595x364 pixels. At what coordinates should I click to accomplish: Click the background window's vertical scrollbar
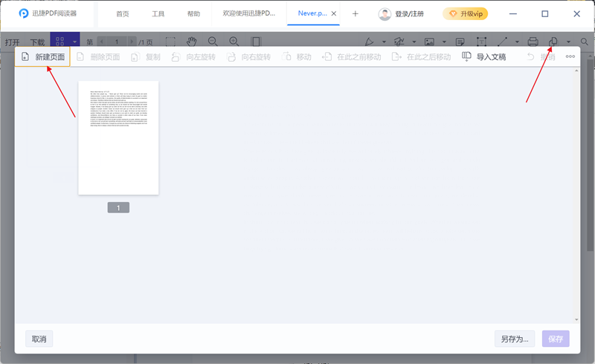click(x=590, y=154)
